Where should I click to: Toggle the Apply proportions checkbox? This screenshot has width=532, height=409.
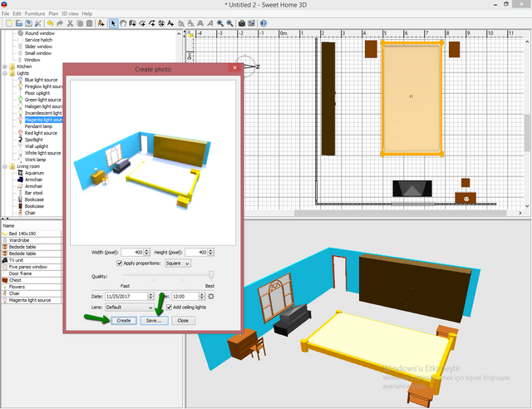118,263
